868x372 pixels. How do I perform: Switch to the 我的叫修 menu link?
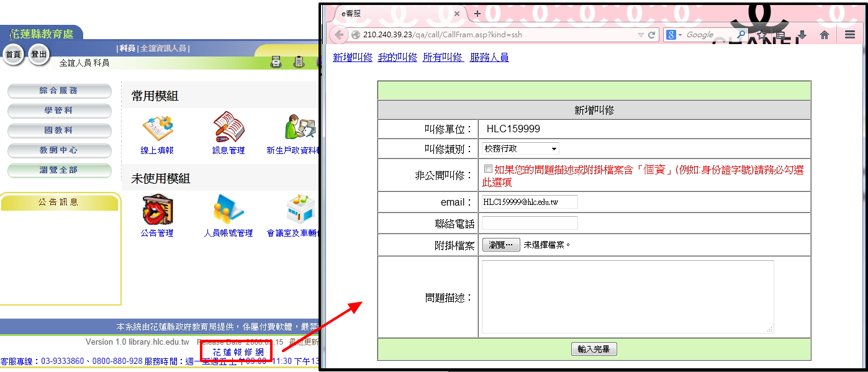click(397, 58)
